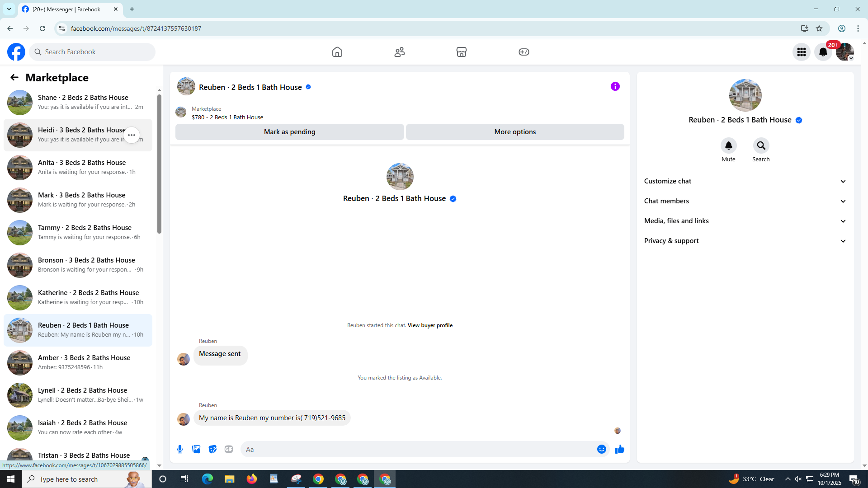
Task: Choose a GIF icon
Action: pyautogui.click(x=229, y=449)
